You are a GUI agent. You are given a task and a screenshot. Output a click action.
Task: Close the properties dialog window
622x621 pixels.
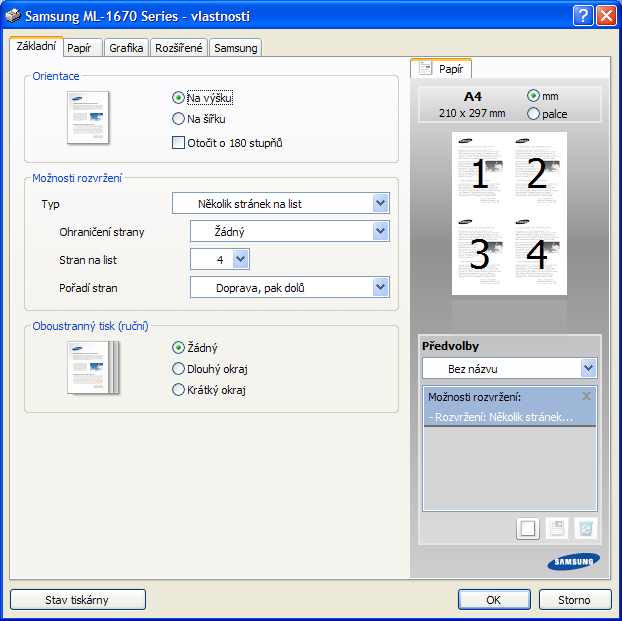(607, 16)
